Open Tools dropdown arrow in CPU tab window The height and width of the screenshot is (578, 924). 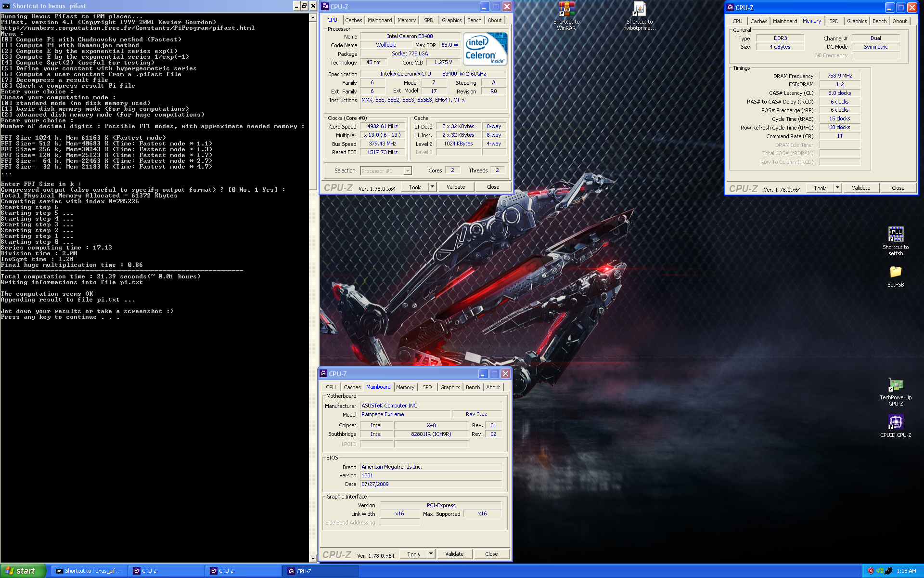click(432, 187)
